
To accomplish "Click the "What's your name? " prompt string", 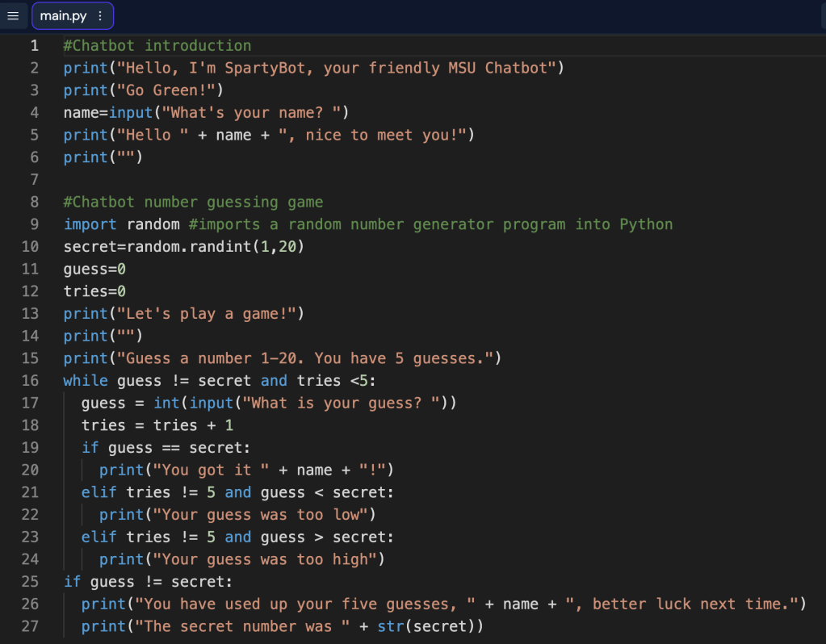I will tap(251, 113).
